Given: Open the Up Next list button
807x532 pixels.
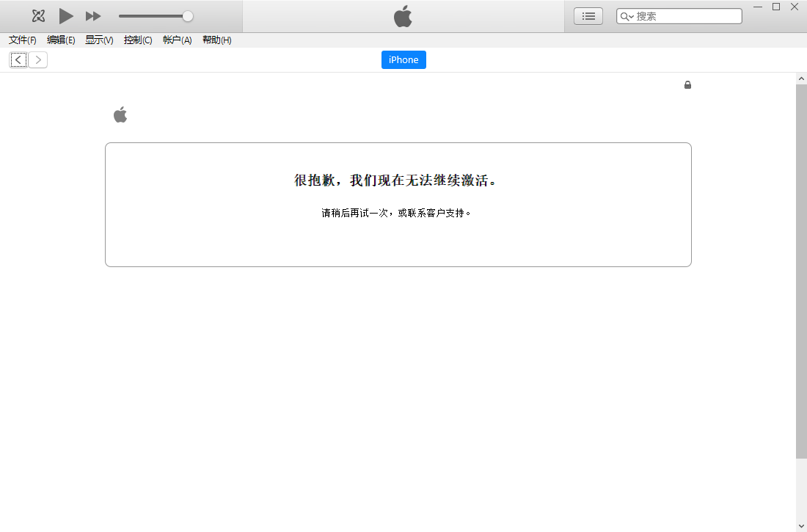Looking at the screenshot, I should click(588, 16).
